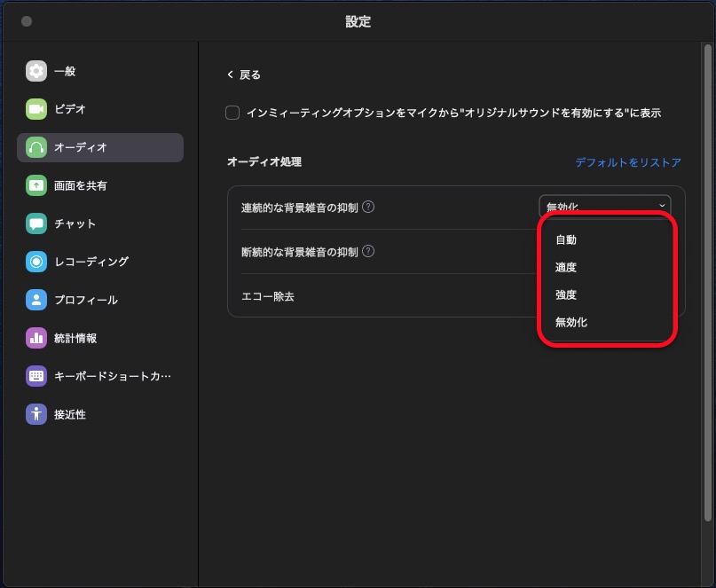Viewport: 716px width, 588px height.
Task: Open Video settings via the camera icon
Action: click(x=36, y=109)
